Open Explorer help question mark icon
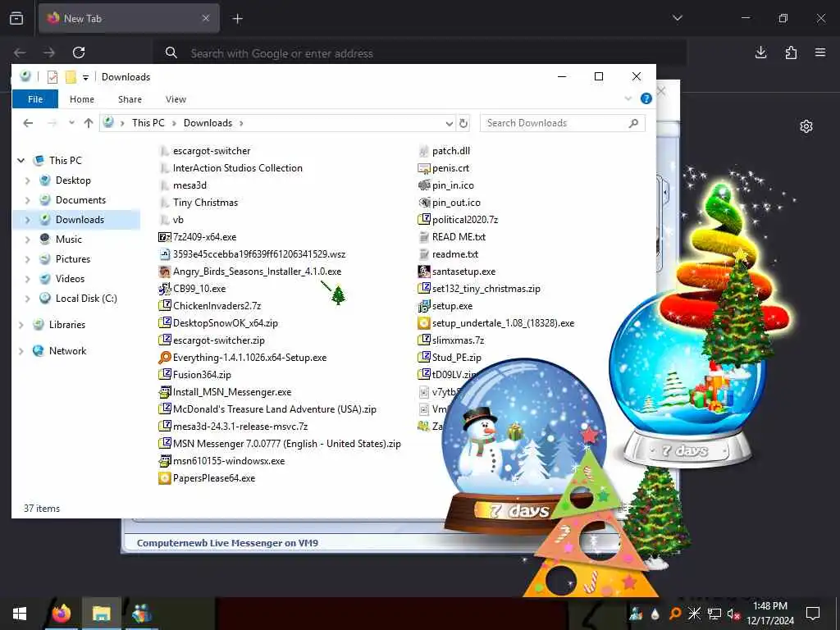 tap(646, 98)
